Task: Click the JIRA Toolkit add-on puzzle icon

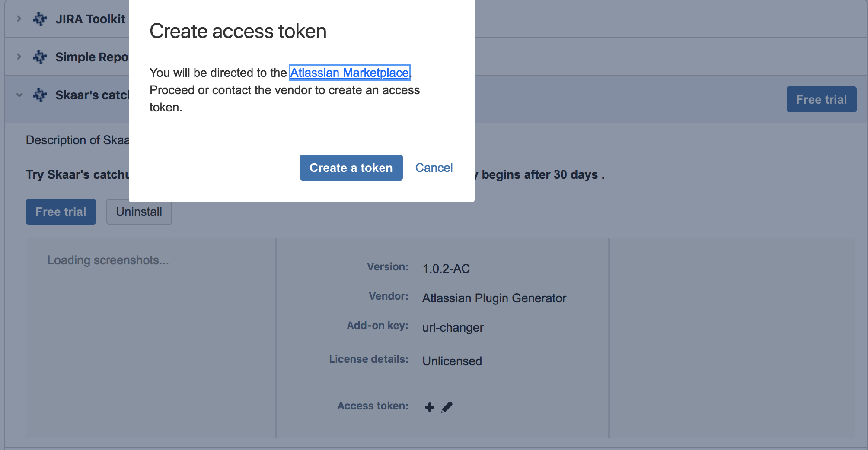Action: coord(40,19)
